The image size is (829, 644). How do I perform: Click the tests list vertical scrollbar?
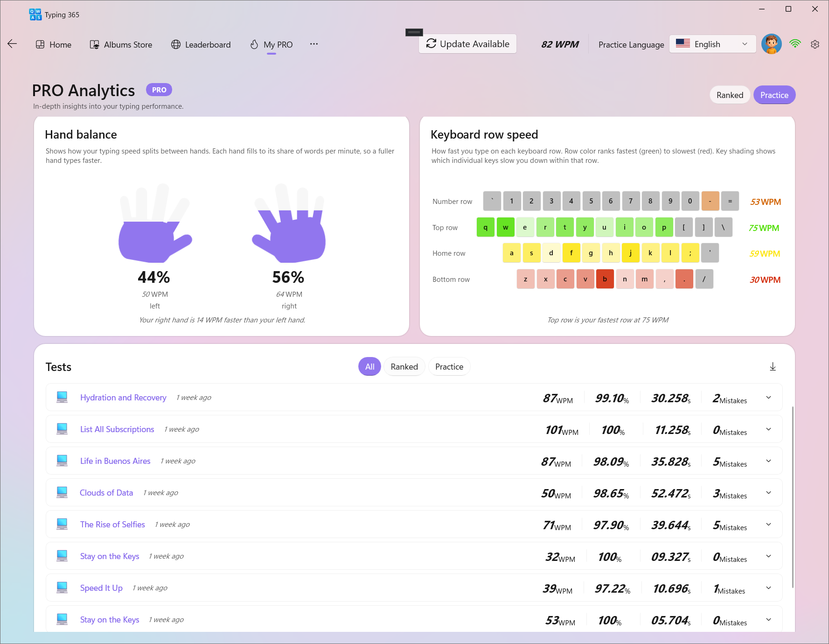pyautogui.click(x=792, y=497)
